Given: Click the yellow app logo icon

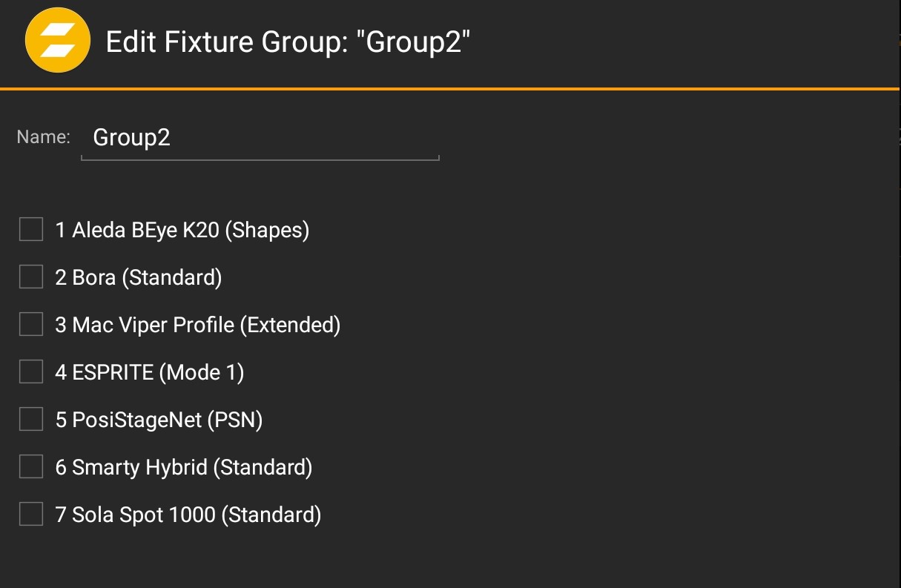Looking at the screenshot, I should pos(58,41).
